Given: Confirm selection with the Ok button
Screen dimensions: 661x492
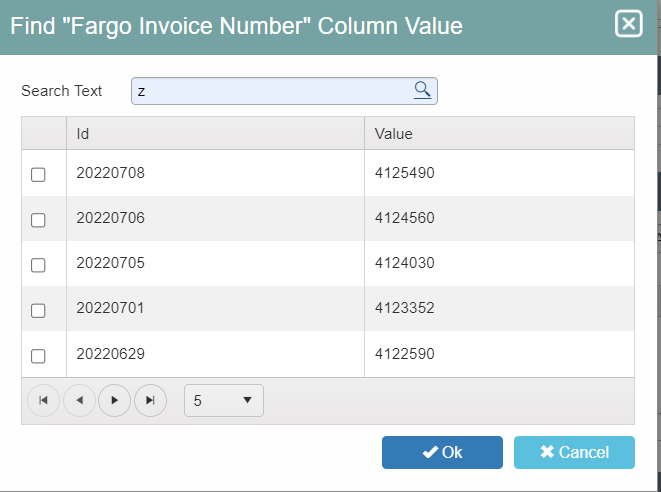Looking at the screenshot, I should coord(442,452).
